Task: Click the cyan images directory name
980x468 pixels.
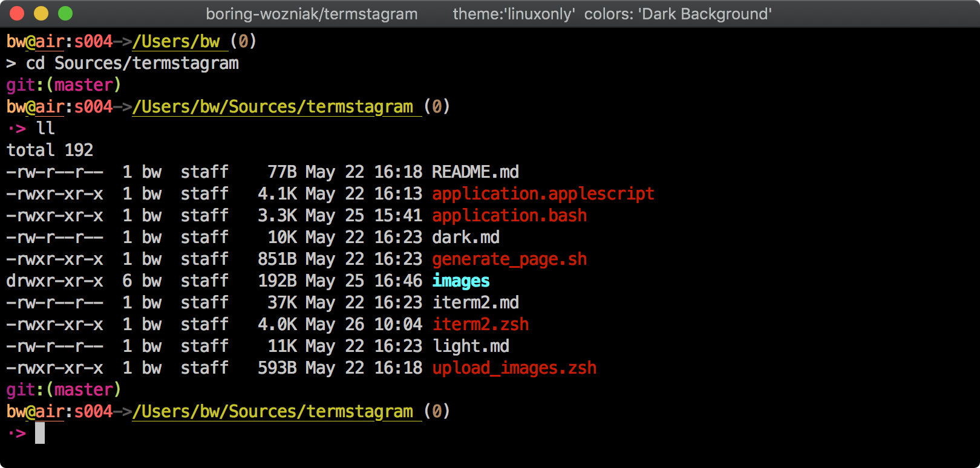Action: click(x=460, y=281)
